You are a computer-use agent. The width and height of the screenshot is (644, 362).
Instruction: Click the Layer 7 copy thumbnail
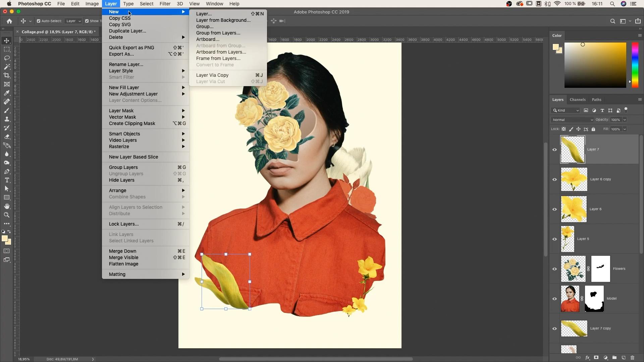(x=574, y=328)
